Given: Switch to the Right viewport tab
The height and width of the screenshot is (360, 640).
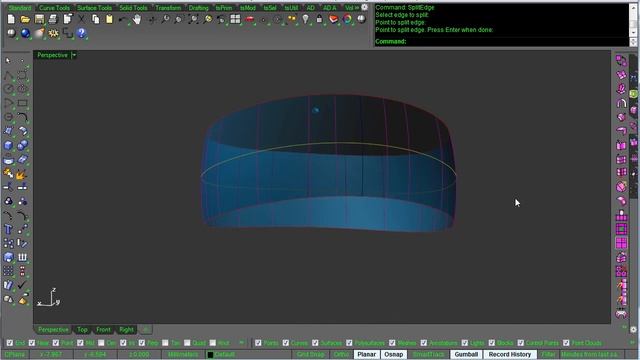Looking at the screenshot, I should pos(126,329).
